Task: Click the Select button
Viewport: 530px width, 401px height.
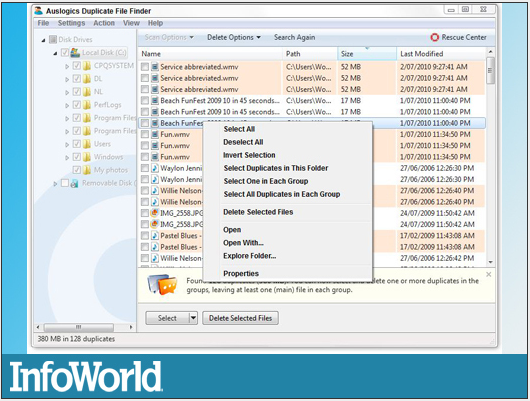Action: pos(167,318)
